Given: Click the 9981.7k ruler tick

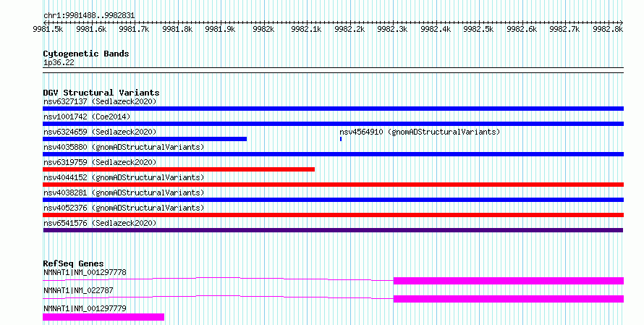Looking at the screenshot, I should coord(134,29).
